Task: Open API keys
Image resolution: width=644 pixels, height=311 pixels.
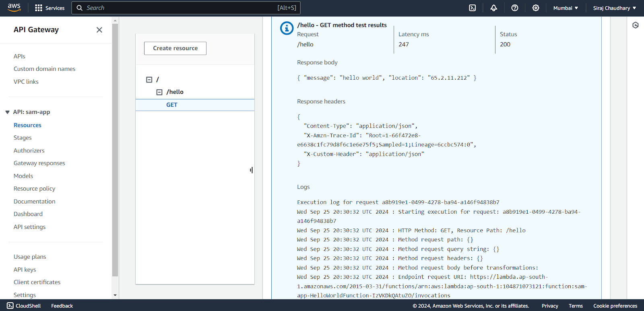Action: [25, 270]
